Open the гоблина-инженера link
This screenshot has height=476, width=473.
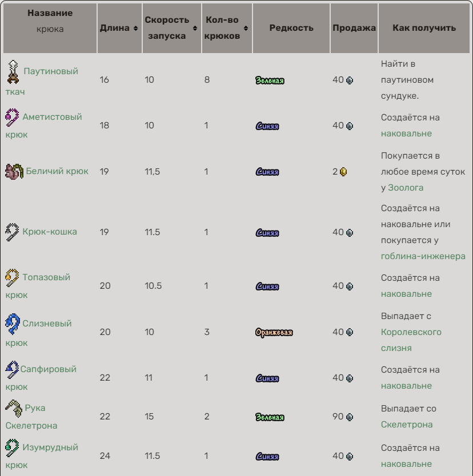423,256
